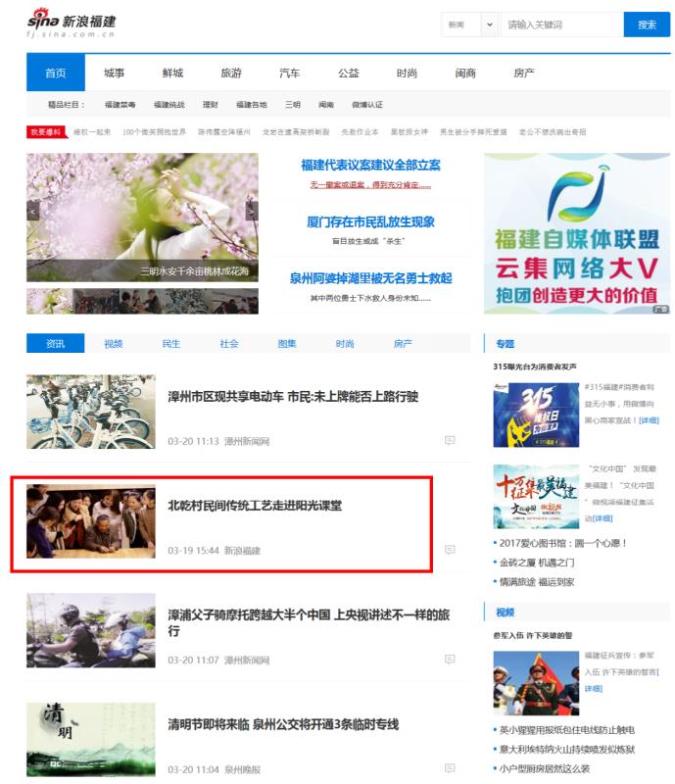Image resolution: width=675 pixels, height=784 pixels.
Task: Click the red 我要爆料 tag
Action: [46, 132]
